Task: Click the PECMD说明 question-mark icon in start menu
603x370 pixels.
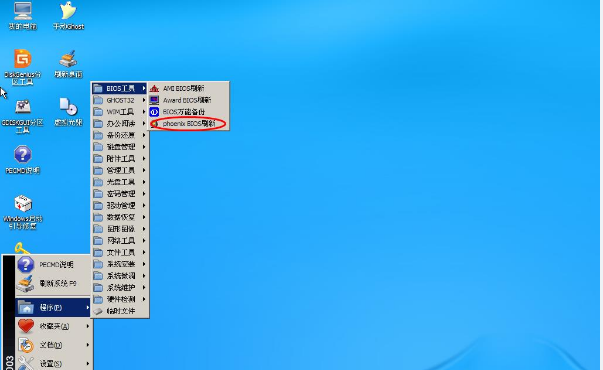Action: pos(25,264)
